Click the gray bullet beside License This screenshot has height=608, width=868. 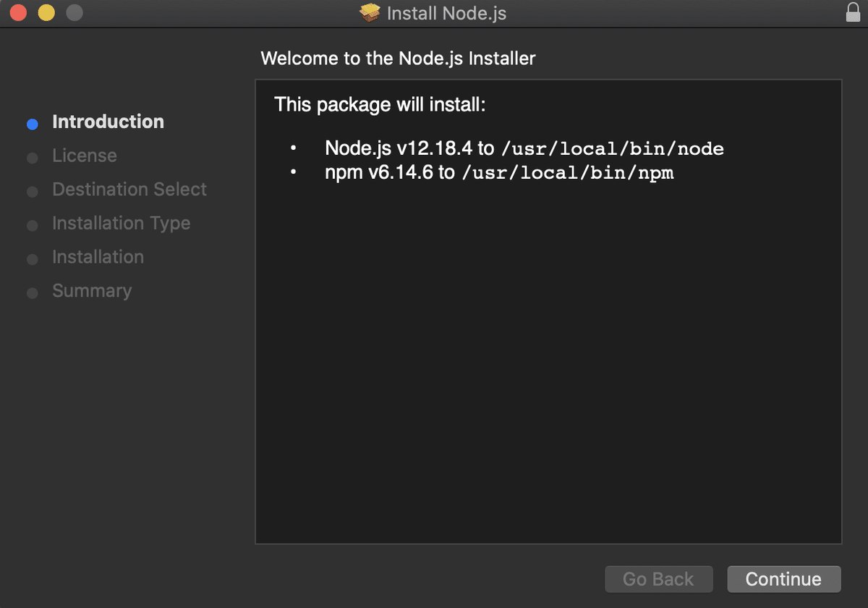(32, 158)
